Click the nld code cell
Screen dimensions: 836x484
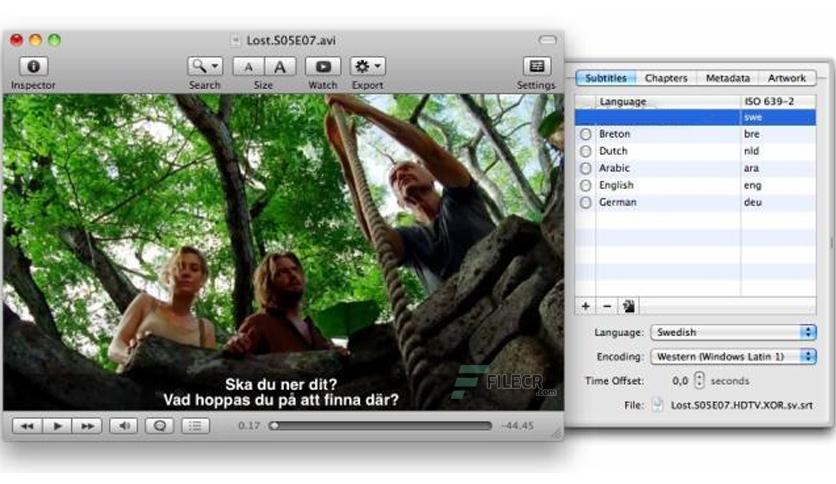751,151
